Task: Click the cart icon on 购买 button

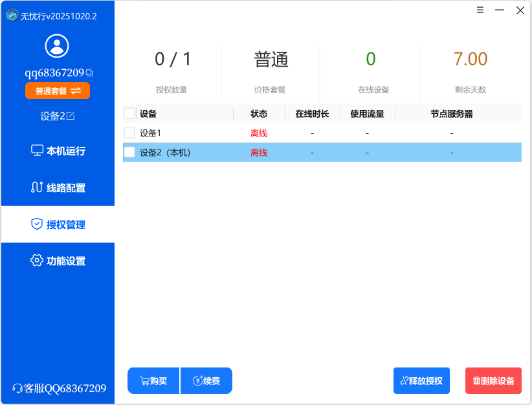Action: coord(144,380)
